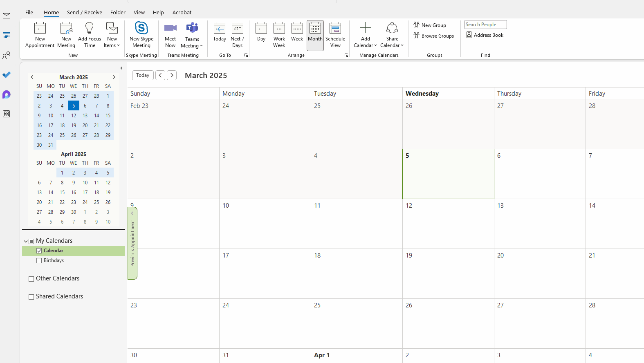644x363 pixels.
Task: Create a New Meeting
Action: tap(66, 35)
